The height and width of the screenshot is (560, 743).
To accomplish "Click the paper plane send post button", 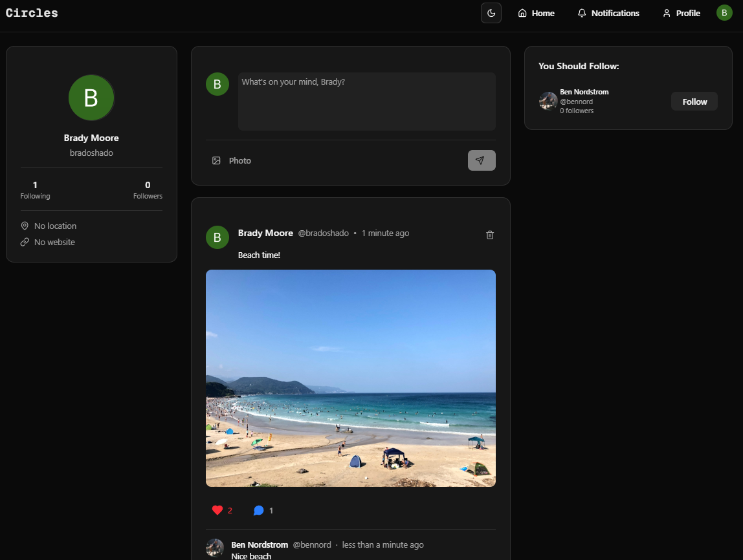I will point(482,160).
